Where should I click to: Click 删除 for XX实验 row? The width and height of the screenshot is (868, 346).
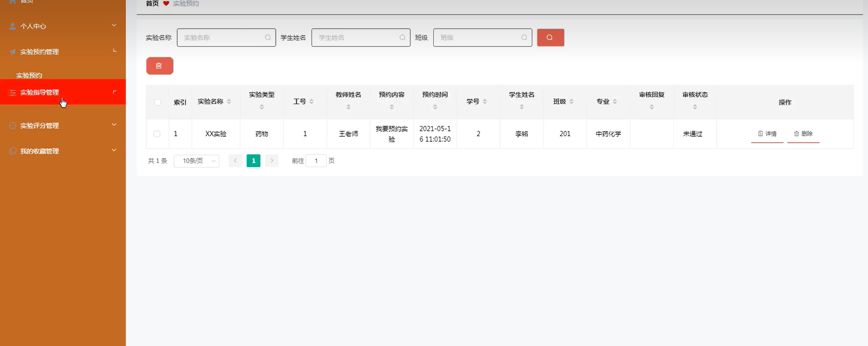[x=803, y=134]
